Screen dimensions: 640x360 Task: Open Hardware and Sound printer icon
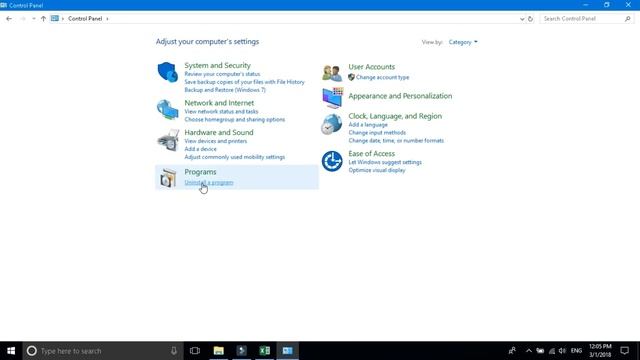(x=168, y=140)
